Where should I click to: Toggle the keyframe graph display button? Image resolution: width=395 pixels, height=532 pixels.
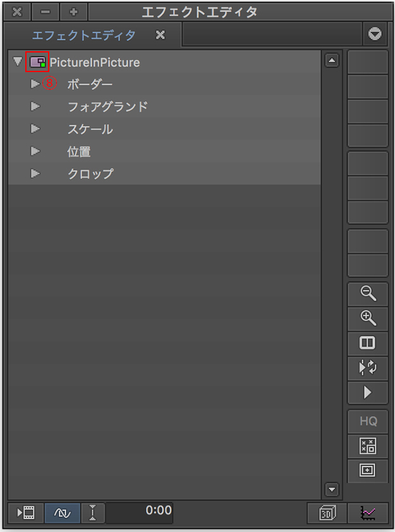[367, 512]
